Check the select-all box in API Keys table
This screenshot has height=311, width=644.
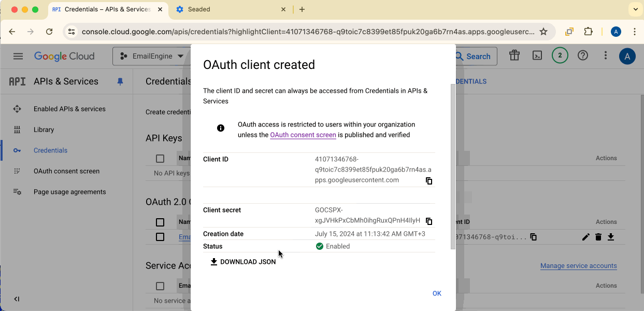tap(160, 159)
